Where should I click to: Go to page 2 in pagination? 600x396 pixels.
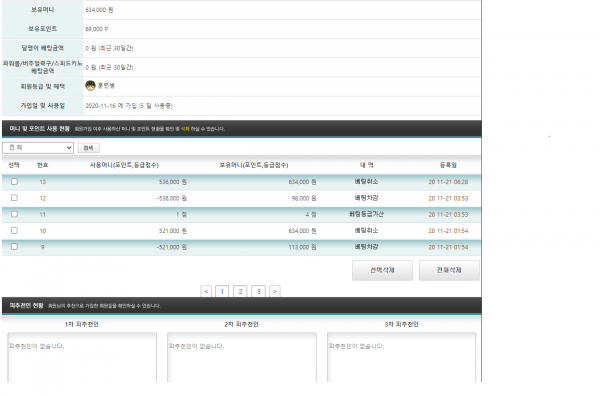point(240,291)
